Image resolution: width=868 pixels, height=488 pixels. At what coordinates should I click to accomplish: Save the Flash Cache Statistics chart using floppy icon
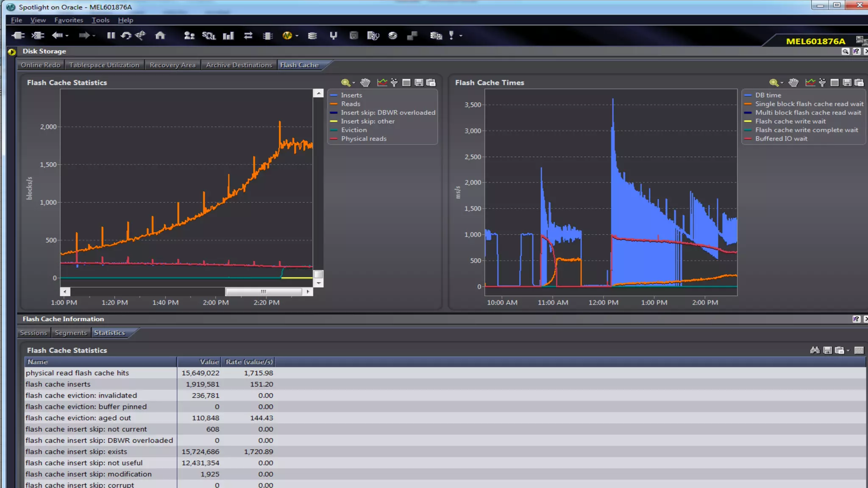[419, 83]
